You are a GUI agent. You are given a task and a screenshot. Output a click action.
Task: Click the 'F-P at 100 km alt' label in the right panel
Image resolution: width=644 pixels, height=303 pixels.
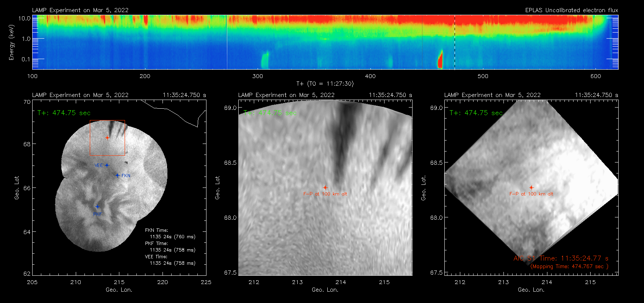[x=531, y=194]
